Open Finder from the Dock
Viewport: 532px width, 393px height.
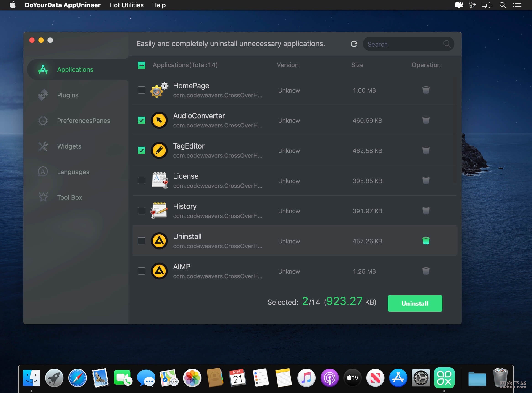click(31, 378)
